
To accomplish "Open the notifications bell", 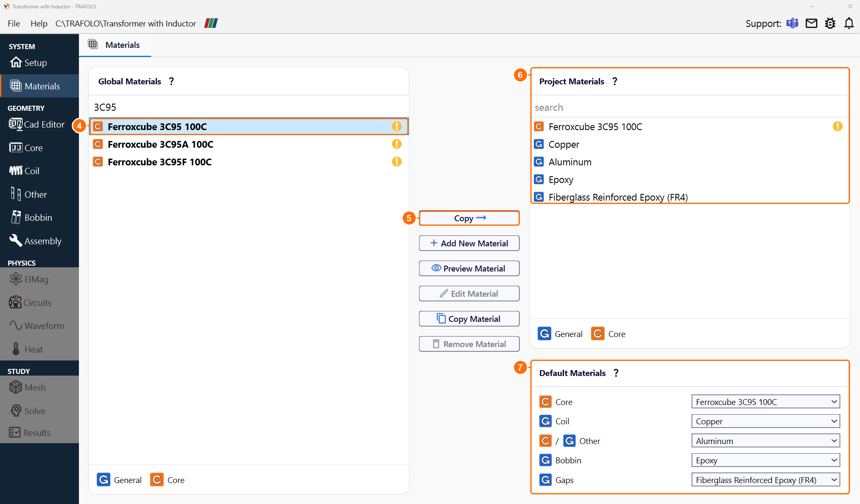I will pyautogui.click(x=849, y=24).
